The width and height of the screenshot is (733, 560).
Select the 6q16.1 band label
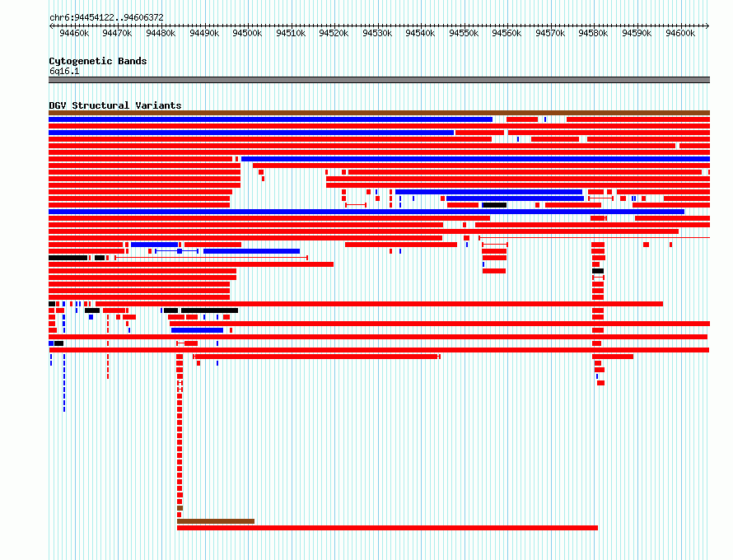(64, 71)
